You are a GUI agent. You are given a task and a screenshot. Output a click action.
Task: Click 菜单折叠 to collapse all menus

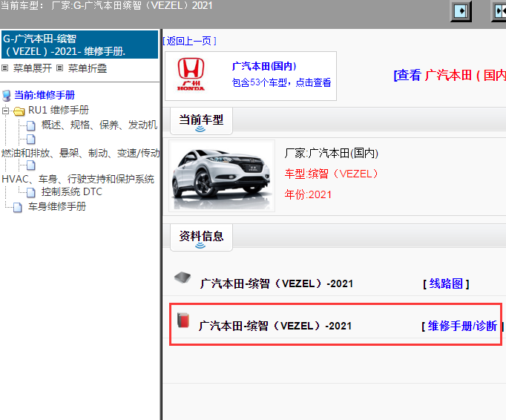pos(88,68)
